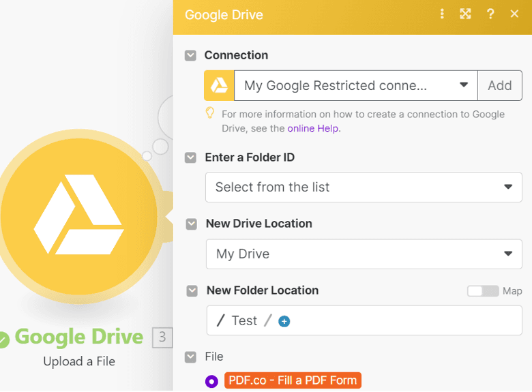The image size is (532, 392).
Task: Click the Upload a File module label
Action: (x=79, y=361)
